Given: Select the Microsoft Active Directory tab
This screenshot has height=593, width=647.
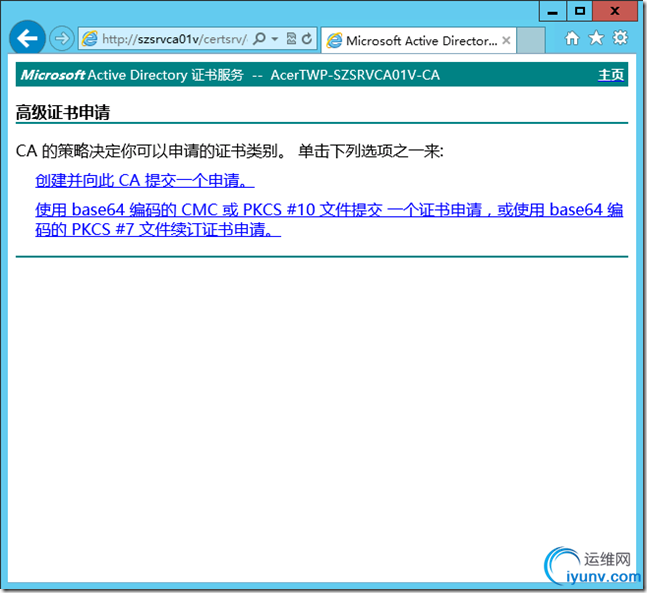Looking at the screenshot, I should point(418,40).
